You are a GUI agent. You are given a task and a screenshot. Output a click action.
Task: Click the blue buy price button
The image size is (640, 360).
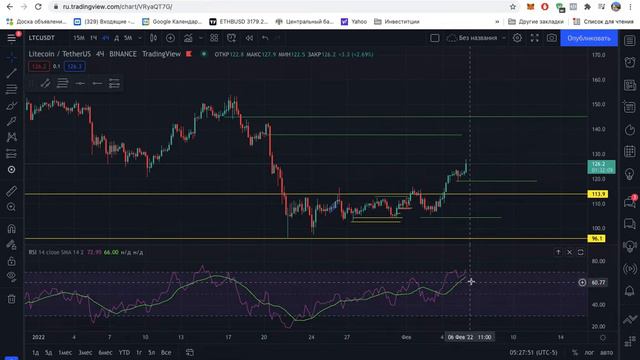pyautogui.click(x=74, y=67)
